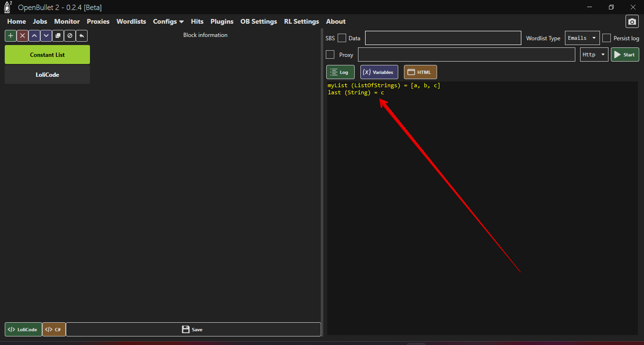The width and height of the screenshot is (644, 345).
Task: Select the LoliCode block
Action: [x=47, y=74]
